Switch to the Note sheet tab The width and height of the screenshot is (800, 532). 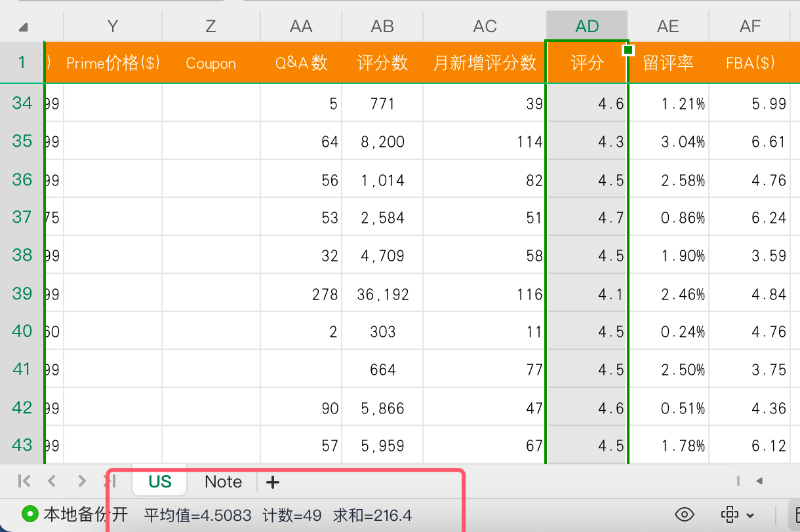coord(223,482)
